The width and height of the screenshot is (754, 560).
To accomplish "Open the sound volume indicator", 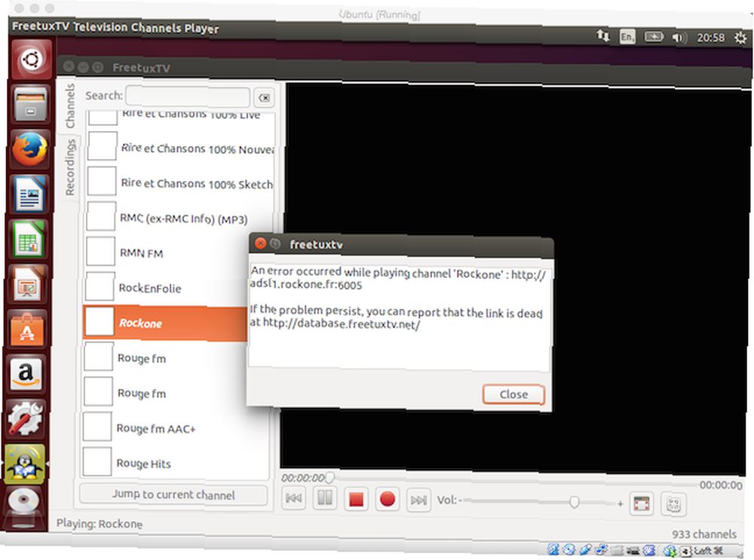I will tap(679, 38).
